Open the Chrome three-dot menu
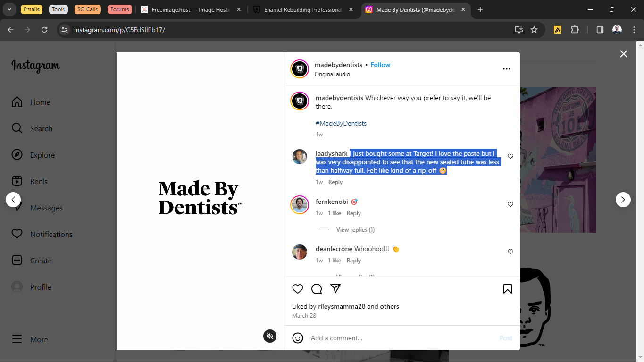 point(633,30)
